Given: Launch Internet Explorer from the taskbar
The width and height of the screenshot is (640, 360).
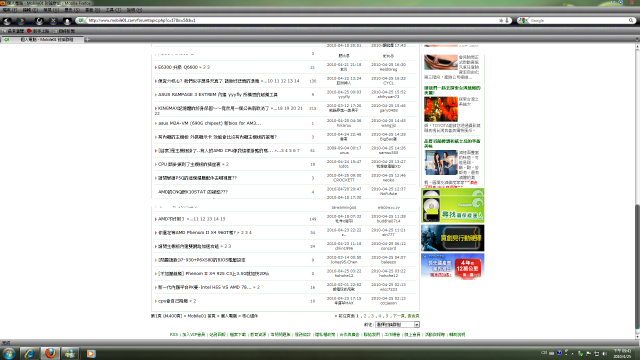Looking at the screenshot, I should (29, 353).
